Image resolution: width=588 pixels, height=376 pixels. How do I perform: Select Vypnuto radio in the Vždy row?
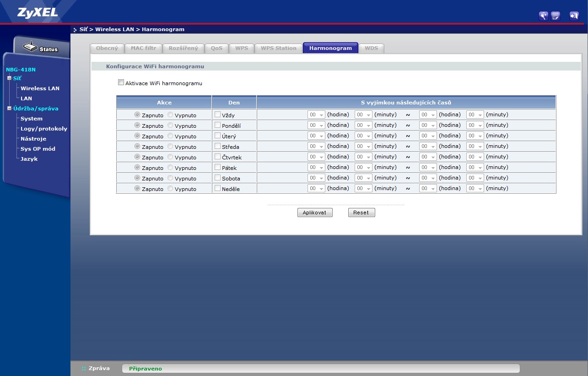[x=170, y=114]
